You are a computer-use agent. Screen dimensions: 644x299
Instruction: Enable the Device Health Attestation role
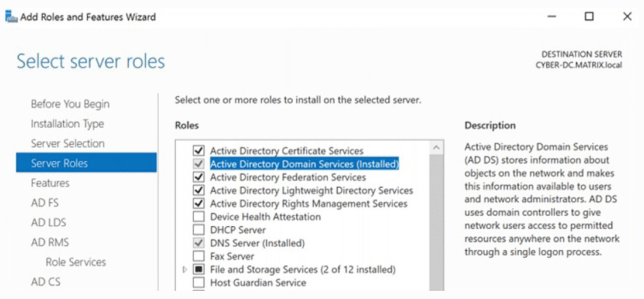[199, 217]
